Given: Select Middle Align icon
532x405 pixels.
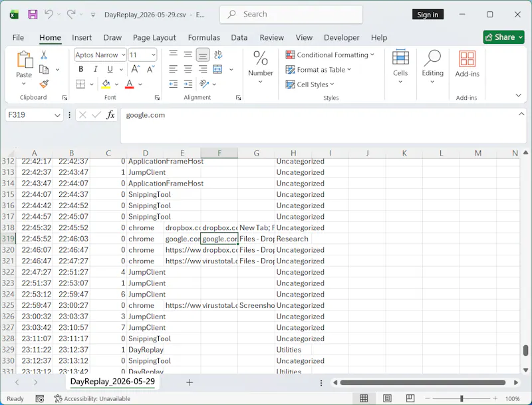Looking at the screenshot, I should (188, 55).
